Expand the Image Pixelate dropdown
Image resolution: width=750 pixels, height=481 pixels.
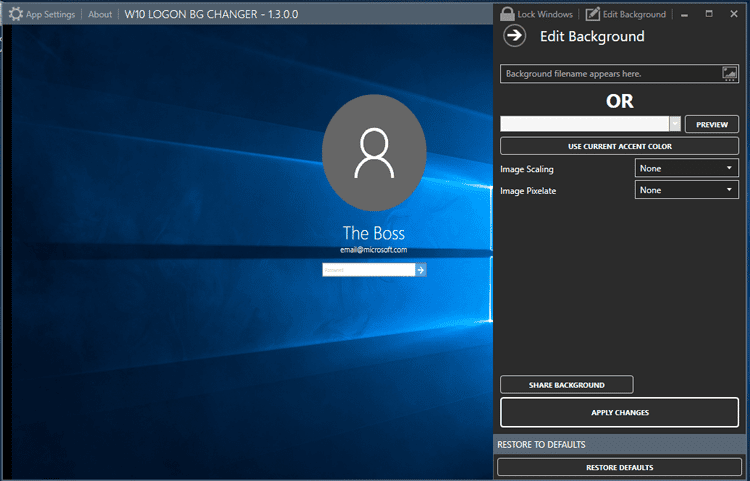686,190
